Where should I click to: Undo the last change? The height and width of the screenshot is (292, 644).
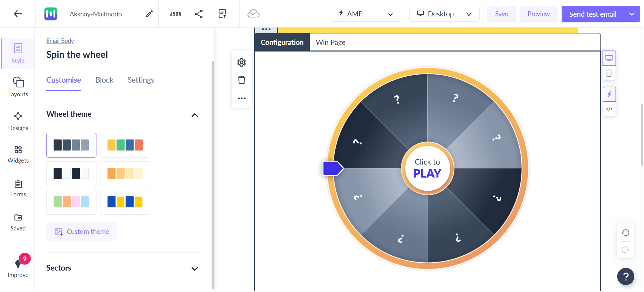tap(625, 233)
